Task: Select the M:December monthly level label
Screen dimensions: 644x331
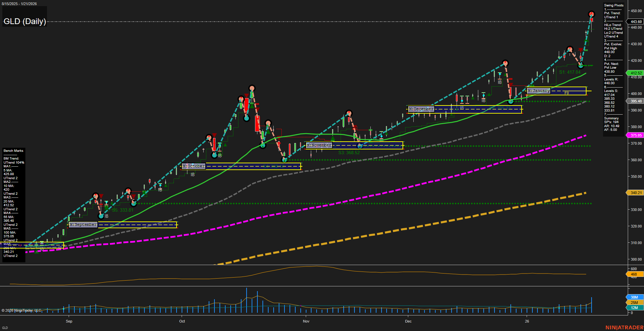Action: 421,109
